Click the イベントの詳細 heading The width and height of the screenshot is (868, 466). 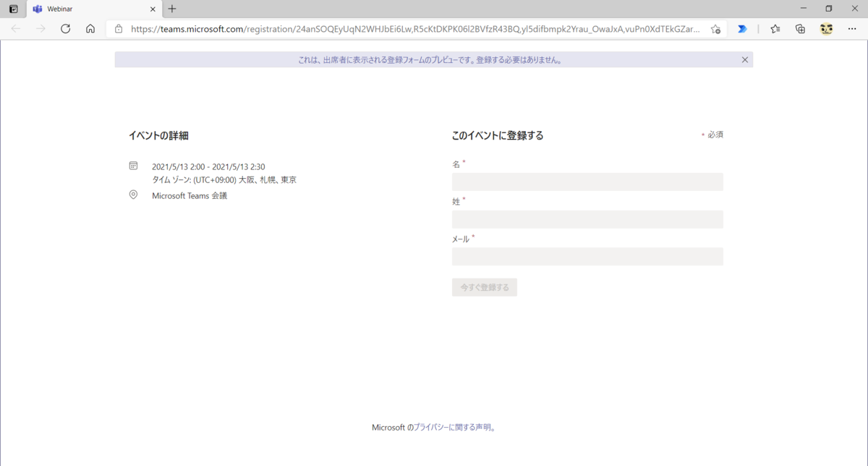[x=158, y=135]
